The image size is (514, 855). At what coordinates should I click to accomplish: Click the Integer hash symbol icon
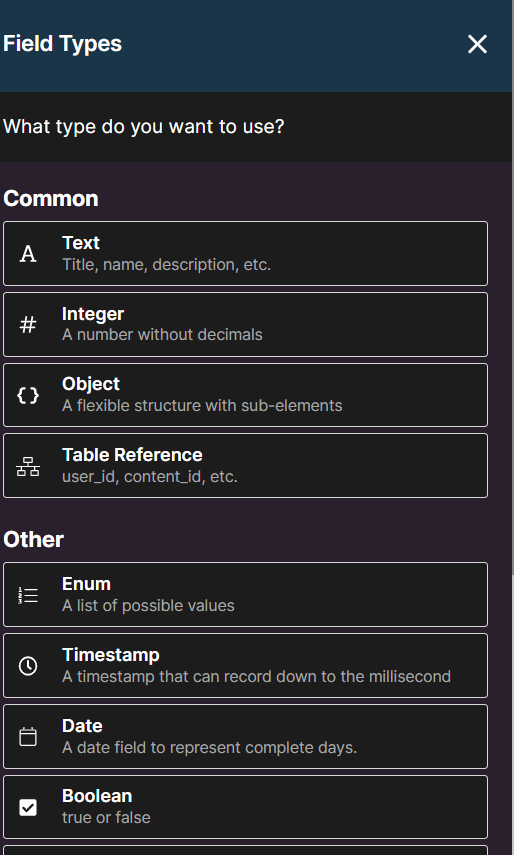(28, 324)
